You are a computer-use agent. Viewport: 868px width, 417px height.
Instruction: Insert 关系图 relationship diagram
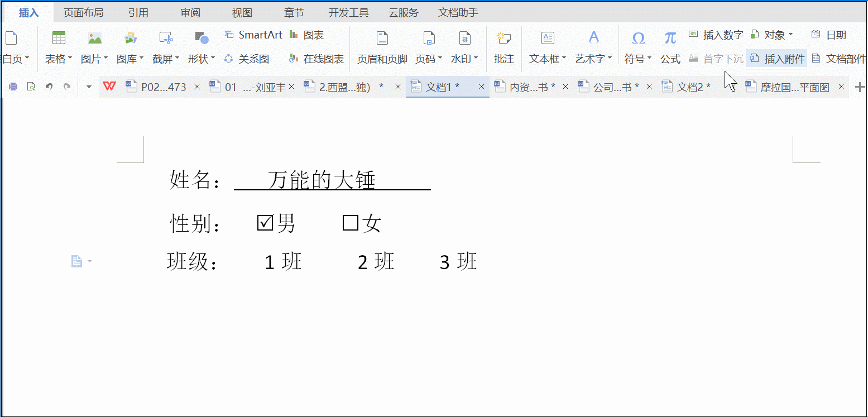click(x=246, y=57)
